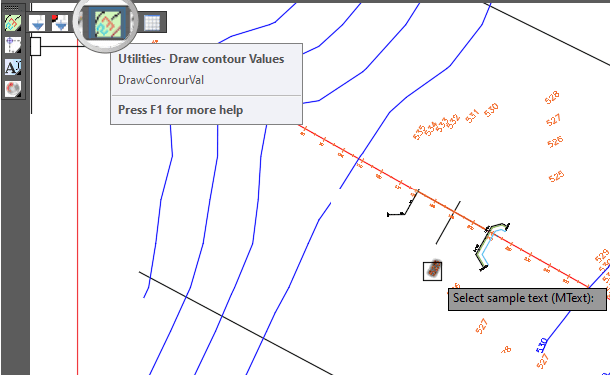610x375 pixels.
Task: Select the orange '531' contour label
Action: pyautogui.click(x=472, y=116)
